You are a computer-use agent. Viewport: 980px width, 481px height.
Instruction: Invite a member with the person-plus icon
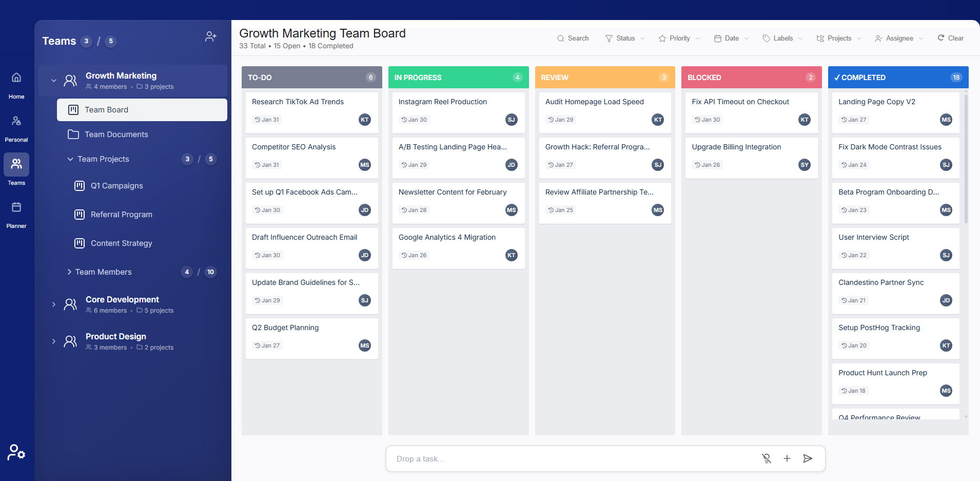point(210,36)
